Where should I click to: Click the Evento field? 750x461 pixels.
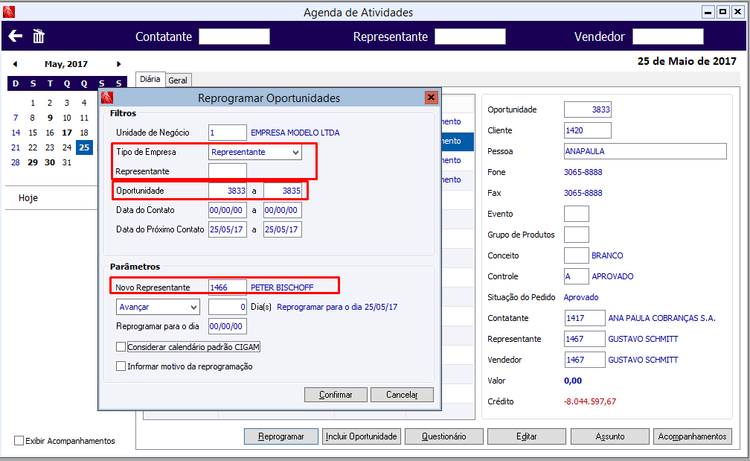(576, 214)
